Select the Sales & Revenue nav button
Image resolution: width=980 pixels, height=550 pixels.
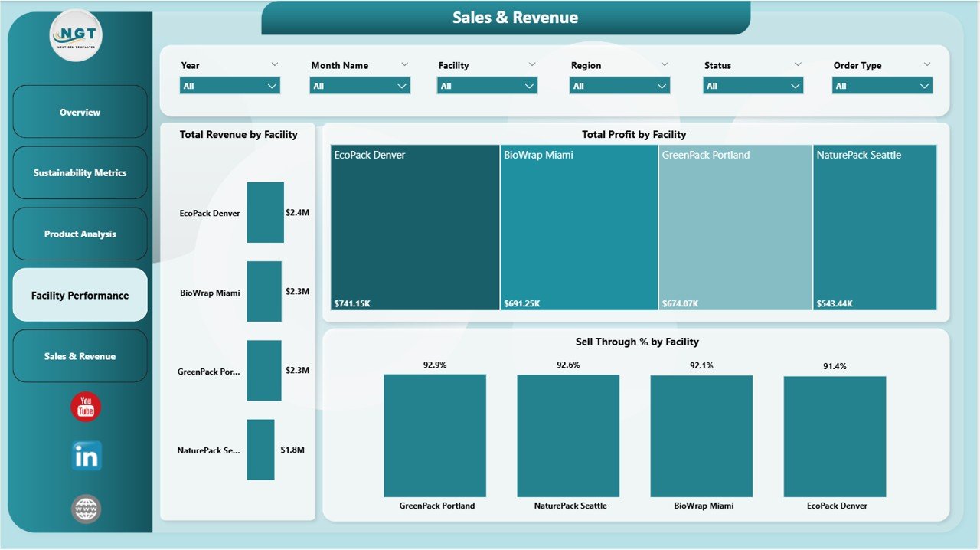tap(80, 356)
